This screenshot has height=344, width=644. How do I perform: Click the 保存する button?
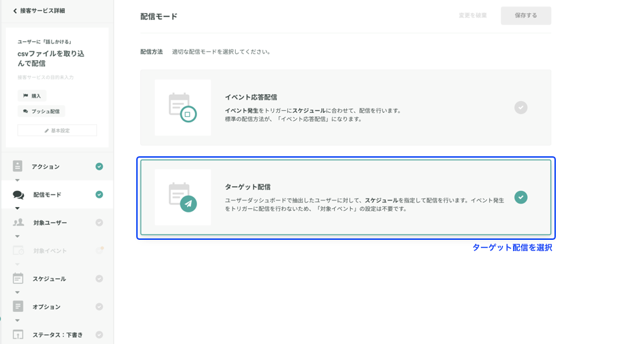pyautogui.click(x=526, y=15)
